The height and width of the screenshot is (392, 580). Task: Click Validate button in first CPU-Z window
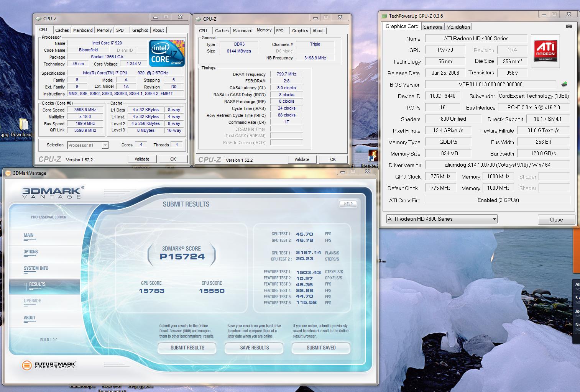tap(142, 159)
